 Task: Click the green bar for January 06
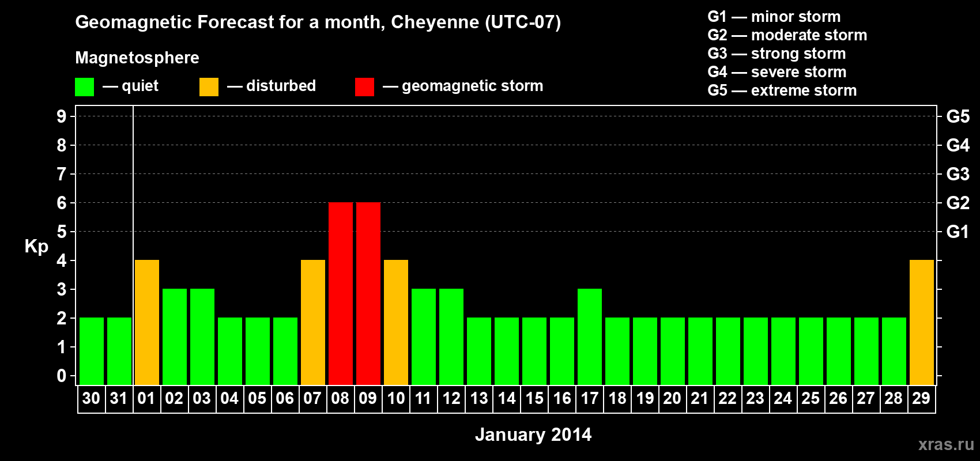pyautogui.click(x=285, y=352)
